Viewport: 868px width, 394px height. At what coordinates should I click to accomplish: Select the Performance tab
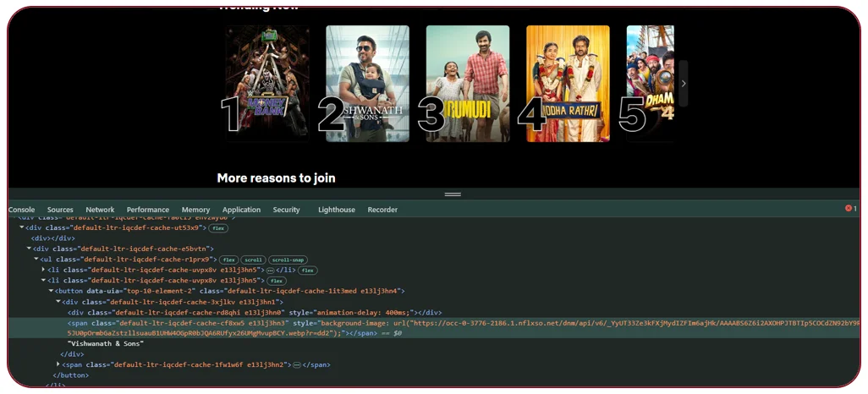click(148, 210)
